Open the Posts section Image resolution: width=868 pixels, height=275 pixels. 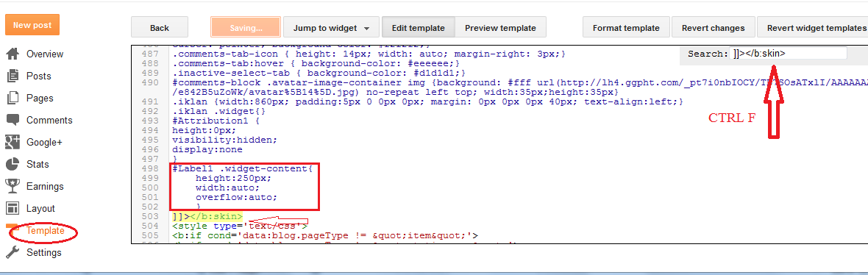tap(39, 76)
